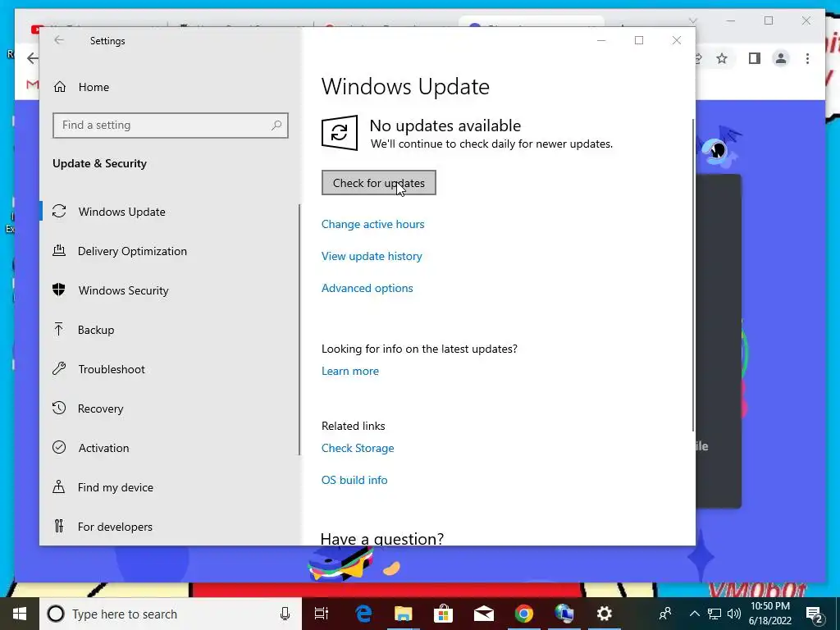840x630 pixels.
Task: Click the Find my device person icon
Action: coord(59,486)
